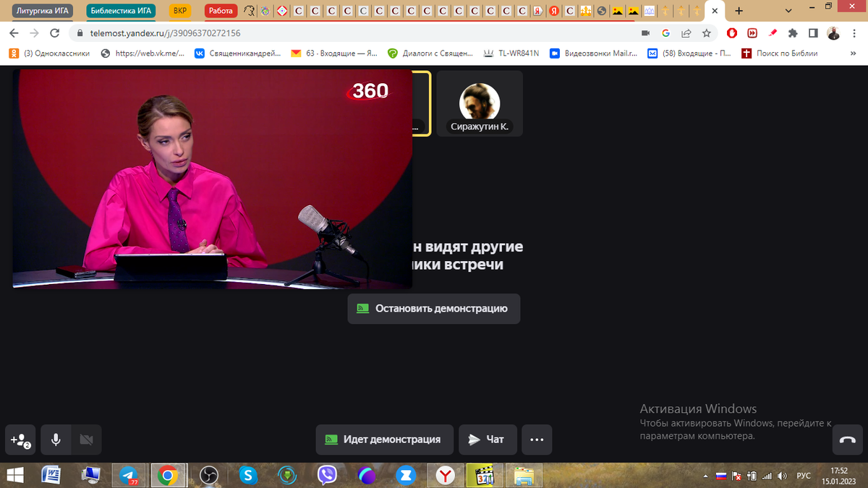Viewport: 868px width, 488px height.
Task: Bookmark this page with the star icon
Action: pyautogui.click(x=705, y=33)
